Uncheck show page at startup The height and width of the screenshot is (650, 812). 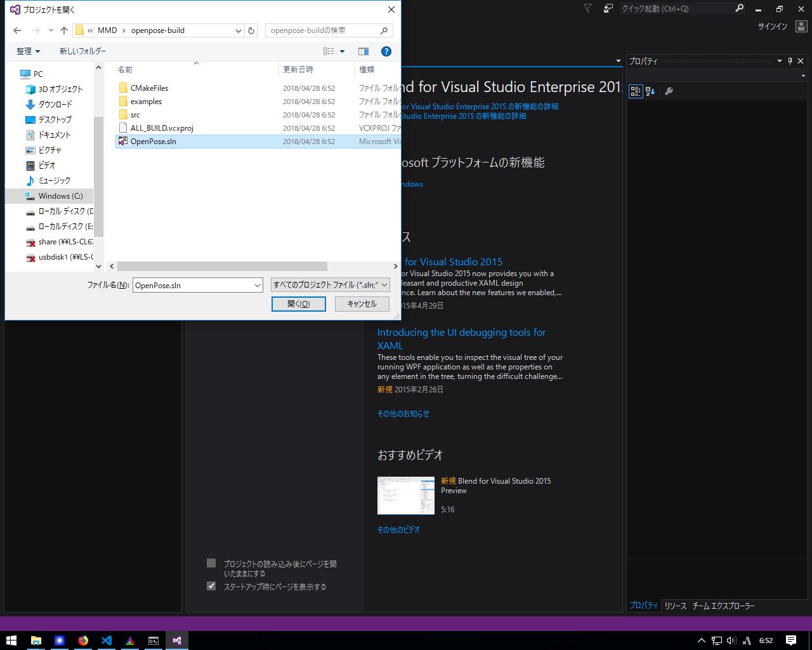pyautogui.click(x=211, y=585)
